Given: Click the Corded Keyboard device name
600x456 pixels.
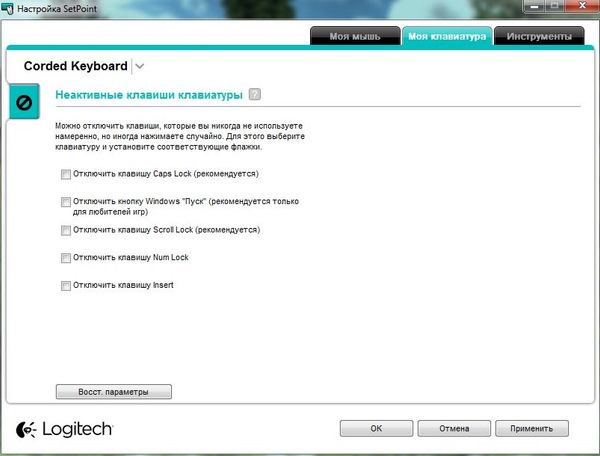Looking at the screenshot, I should pos(75,66).
